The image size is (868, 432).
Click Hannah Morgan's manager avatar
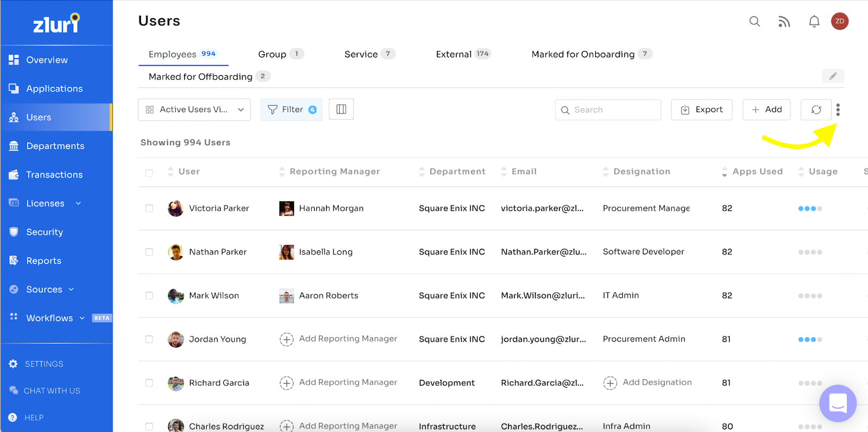point(286,208)
